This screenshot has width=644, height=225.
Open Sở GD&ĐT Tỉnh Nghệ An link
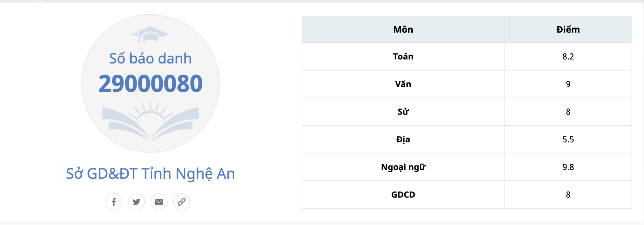click(x=150, y=174)
